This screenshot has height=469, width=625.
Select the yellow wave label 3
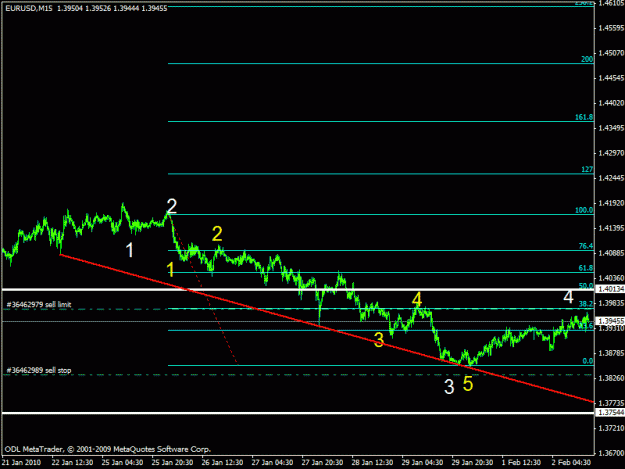coord(379,340)
